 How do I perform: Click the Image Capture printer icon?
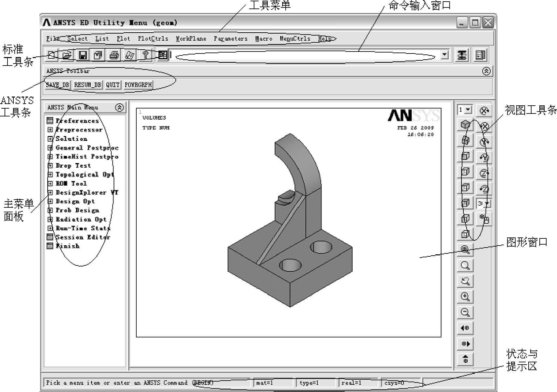(114, 55)
